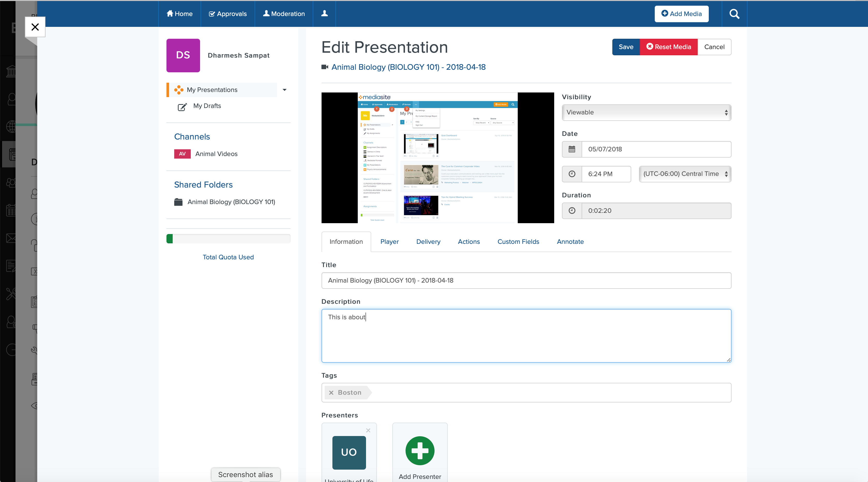
Task: Expand the My Presentations section chevron
Action: (x=284, y=90)
